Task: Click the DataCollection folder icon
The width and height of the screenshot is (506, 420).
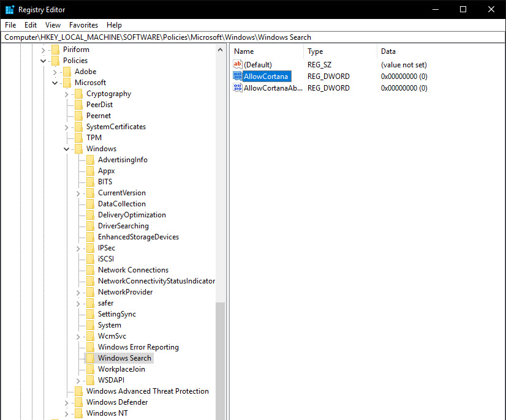Action: (91, 204)
